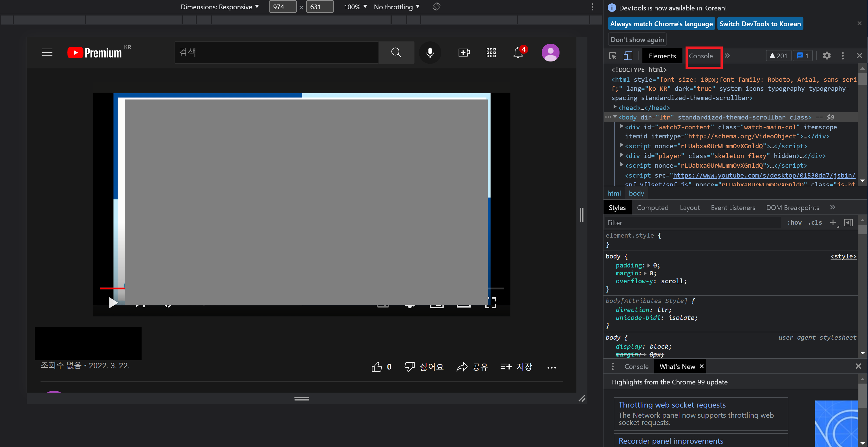Select the Styles sidebar tab

click(617, 208)
